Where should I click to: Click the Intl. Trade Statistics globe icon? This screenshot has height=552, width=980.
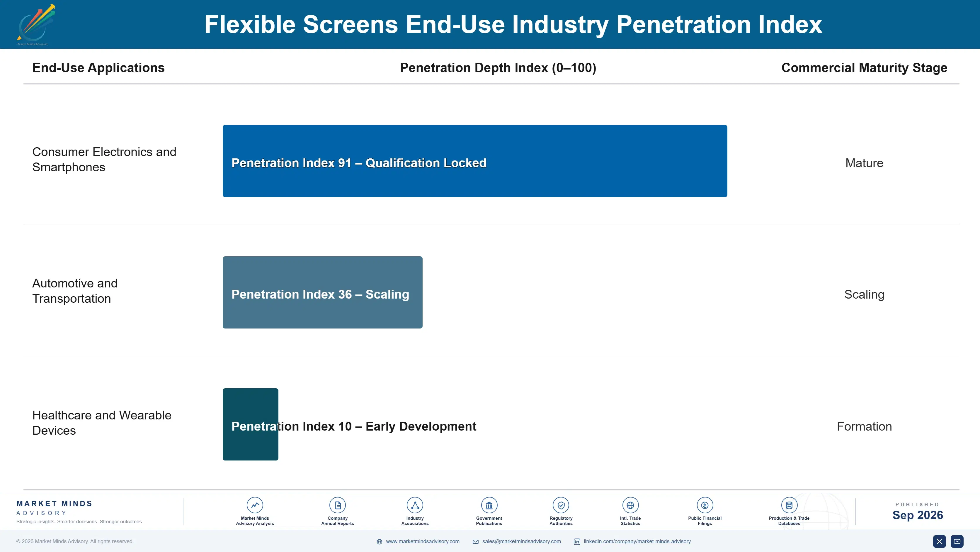(x=630, y=505)
